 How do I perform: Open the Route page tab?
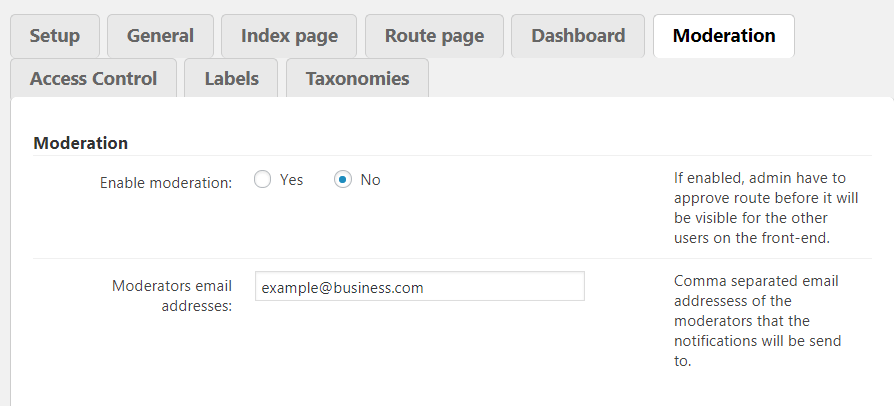point(434,36)
